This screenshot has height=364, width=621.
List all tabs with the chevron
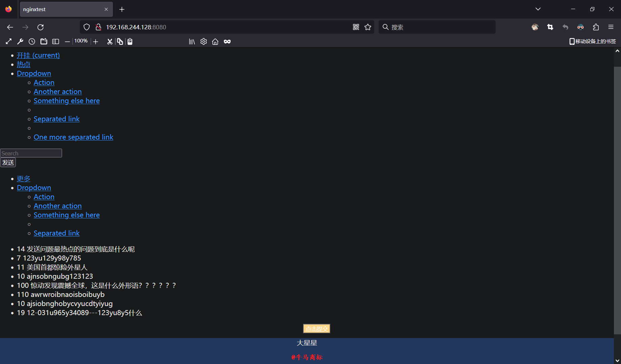(538, 9)
